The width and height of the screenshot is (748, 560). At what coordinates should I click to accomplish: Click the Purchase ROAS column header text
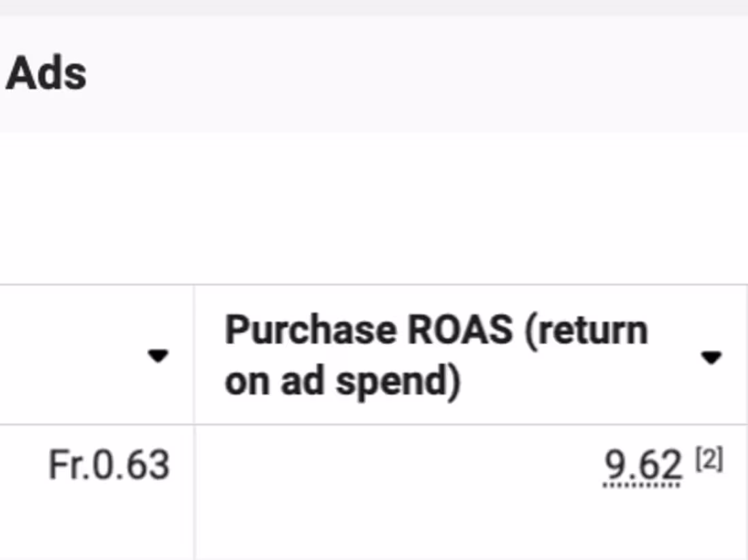click(x=435, y=355)
